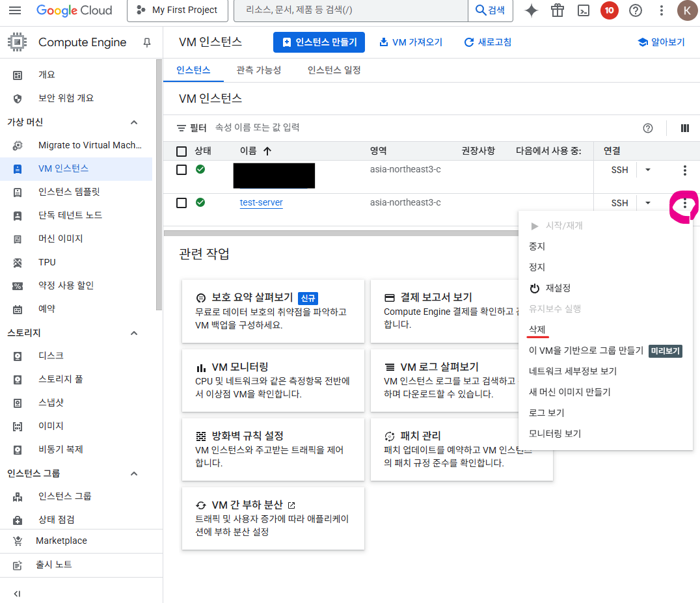Select 모니터링 보기 menu item

pos(606,433)
